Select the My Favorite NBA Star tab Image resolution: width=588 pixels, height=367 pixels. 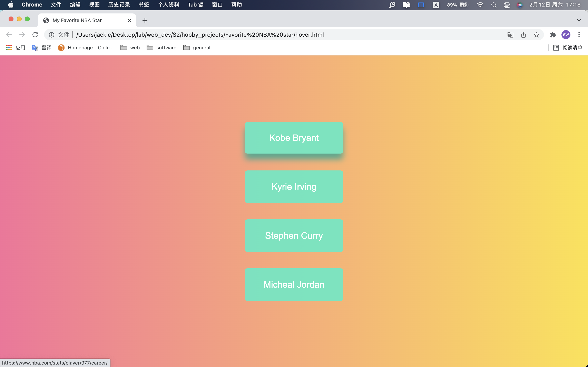tap(83, 20)
